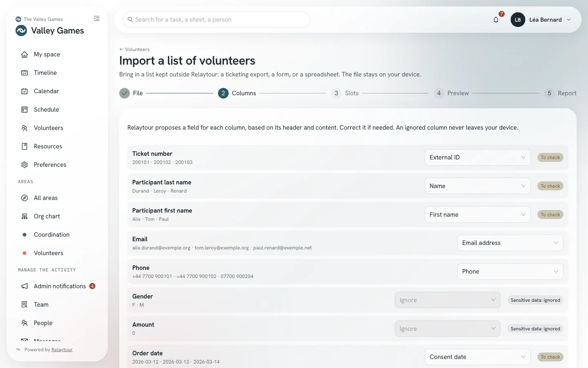Click the To check badge for Participant last name

(550, 186)
